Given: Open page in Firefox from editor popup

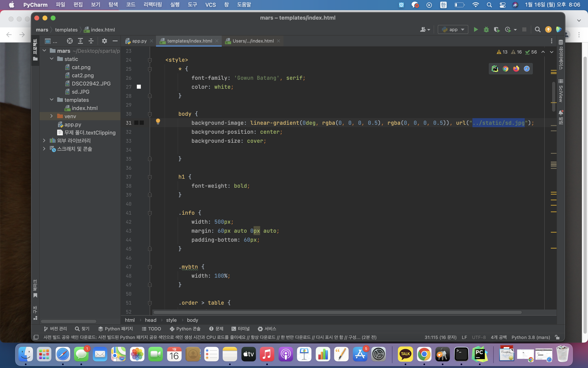Looking at the screenshot, I should click(516, 69).
